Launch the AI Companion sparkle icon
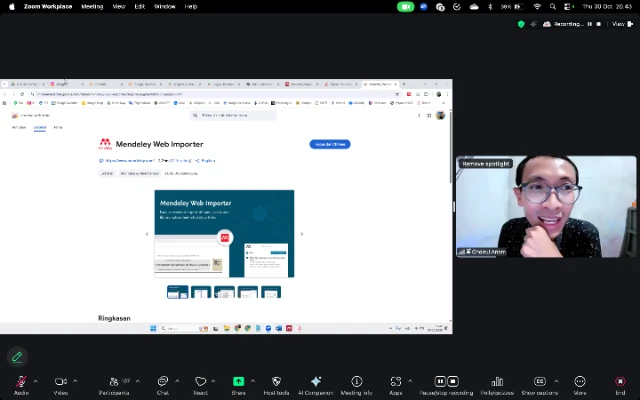Viewport: 640px width, 400px height. point(315,381)
